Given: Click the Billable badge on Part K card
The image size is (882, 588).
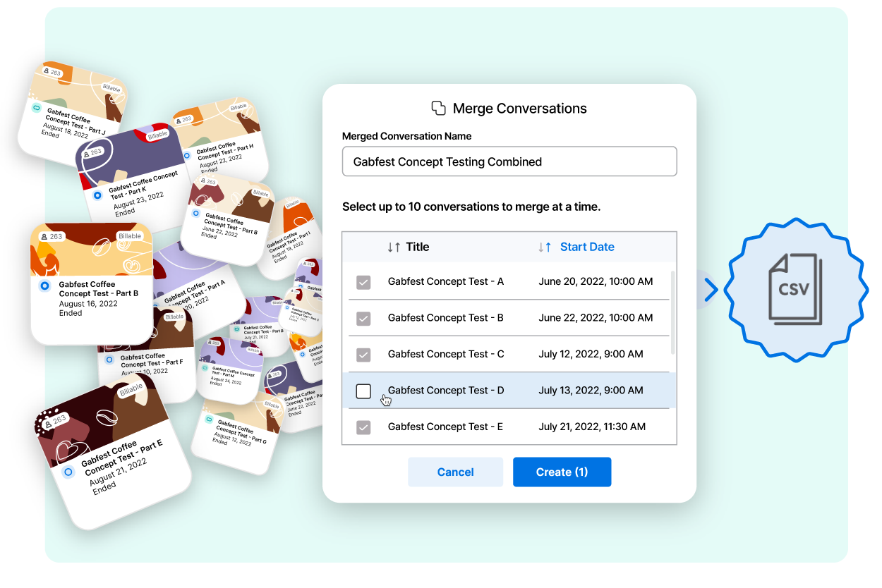Looking at the screenshot, I should click(x=157, y=135).
